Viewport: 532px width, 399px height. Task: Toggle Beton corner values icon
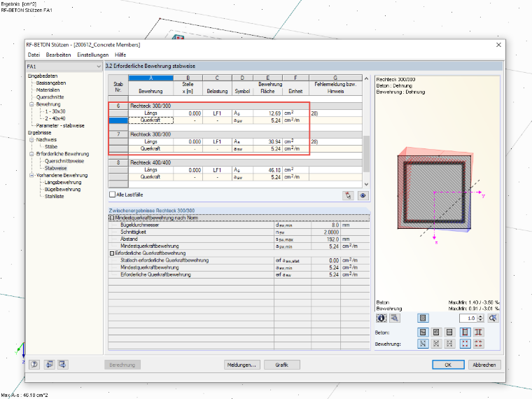coord(465,332)
